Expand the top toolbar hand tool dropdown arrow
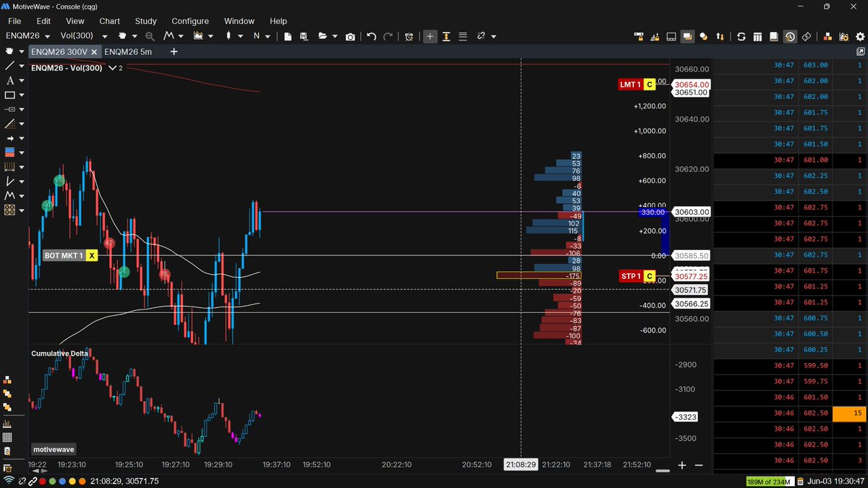 coord(135,36)
